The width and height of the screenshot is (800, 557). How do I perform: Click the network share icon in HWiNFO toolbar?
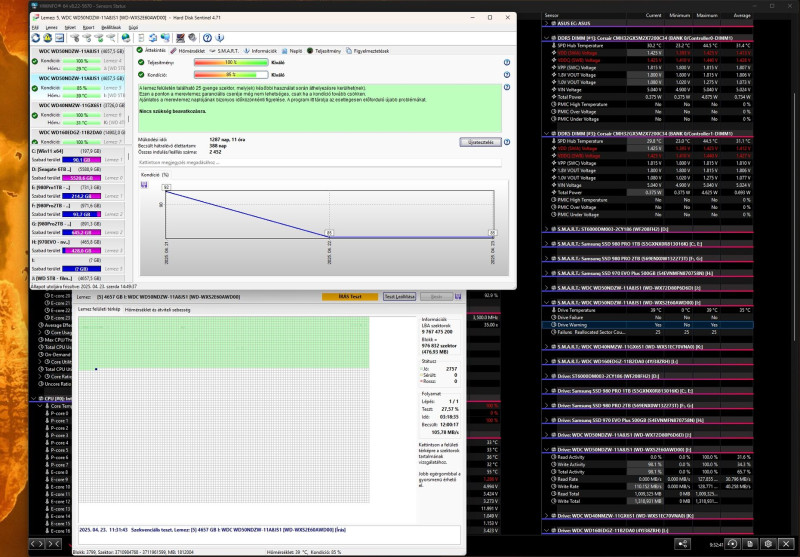(x=683, y=544)
